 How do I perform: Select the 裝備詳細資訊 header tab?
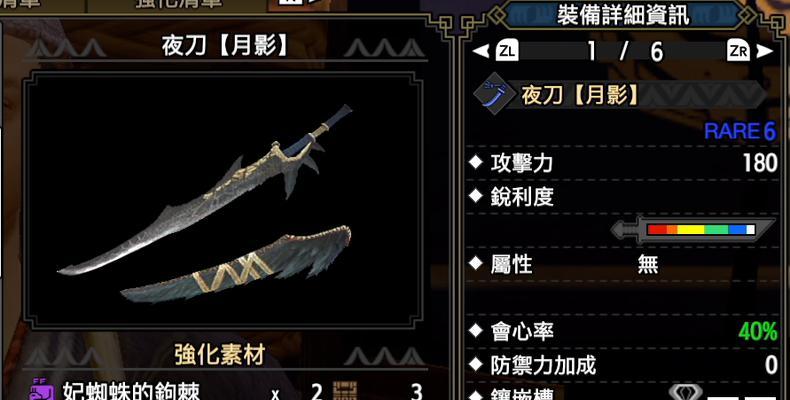coord(623,16)
